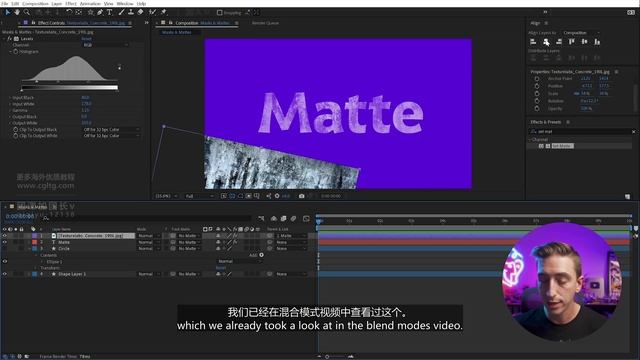The width and height of the screenshot is (640, 360).
Task: Click the Levels output gradient slider
Action: click(x=70, y=87)
